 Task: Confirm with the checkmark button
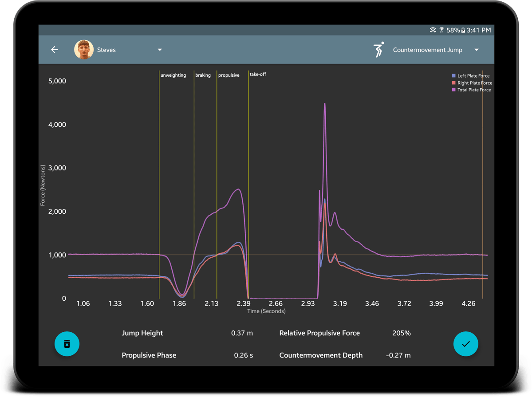click(x=465, y=344)
